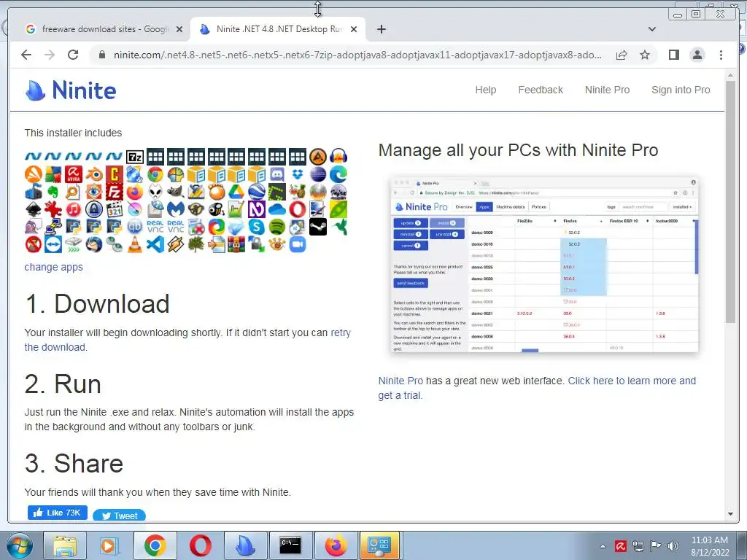The height and width of the screenshot is (560, 747).
Task: Click the iTunes music note icon
Action: click(74, 209)
